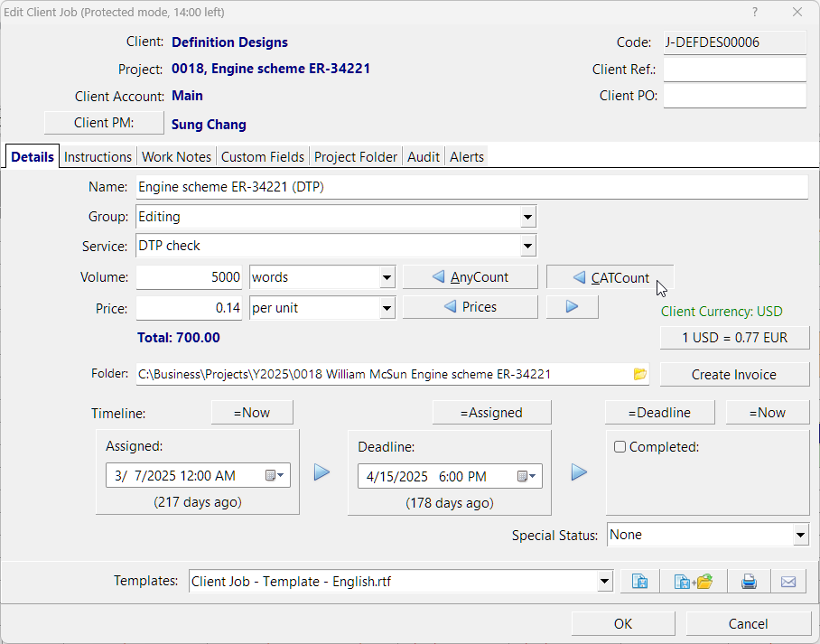
Task: Click the save template document icon
Action: 640,582
